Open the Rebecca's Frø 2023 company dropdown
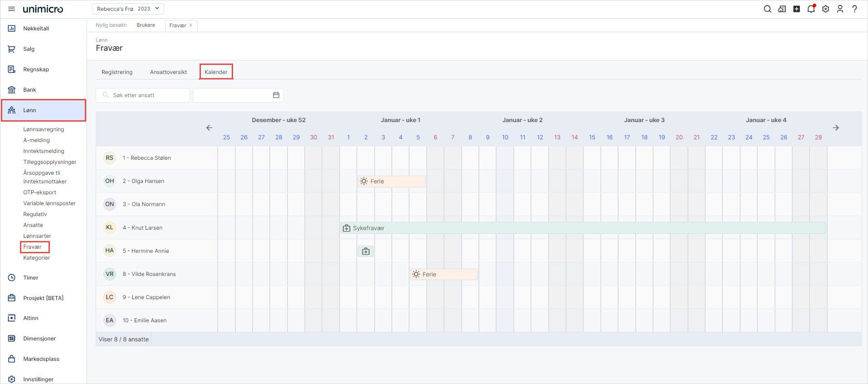868x384 pixels. coord(128,9)
